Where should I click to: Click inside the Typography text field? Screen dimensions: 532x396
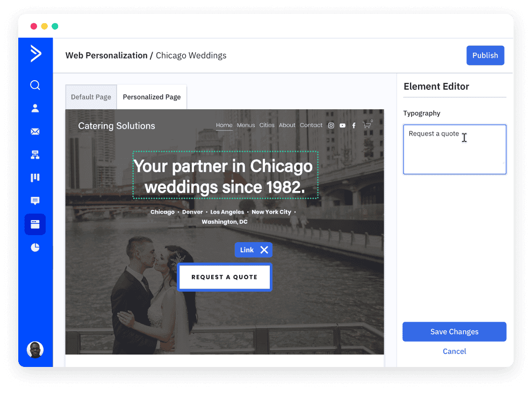454,149
